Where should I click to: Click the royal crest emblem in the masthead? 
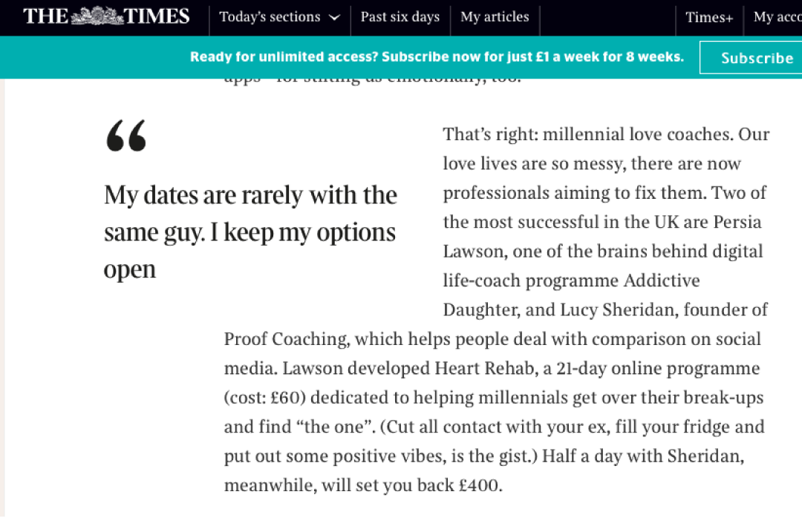(97, 16)
